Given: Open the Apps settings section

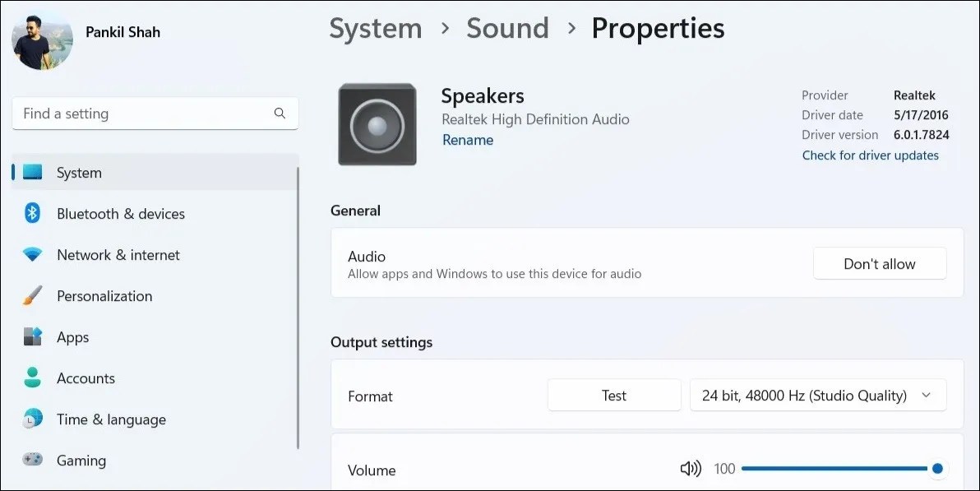Looking at the screenshot, I should (x=72, y=336).
